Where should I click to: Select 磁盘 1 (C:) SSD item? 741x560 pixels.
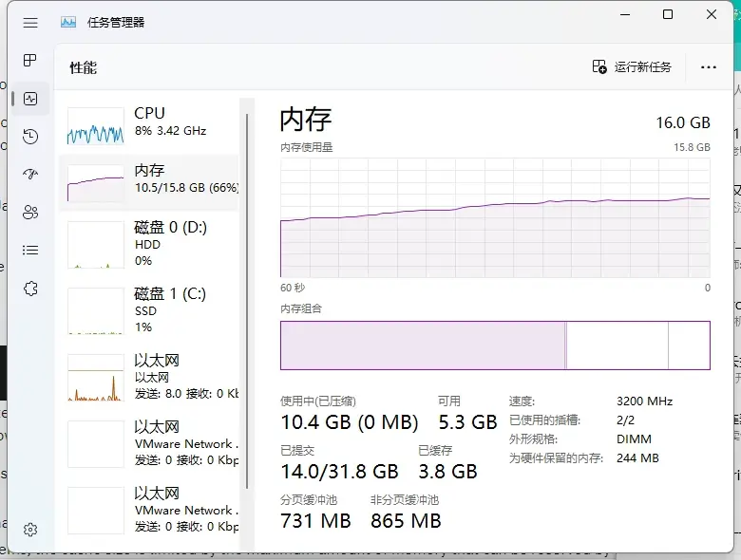(x=149, y=310)
